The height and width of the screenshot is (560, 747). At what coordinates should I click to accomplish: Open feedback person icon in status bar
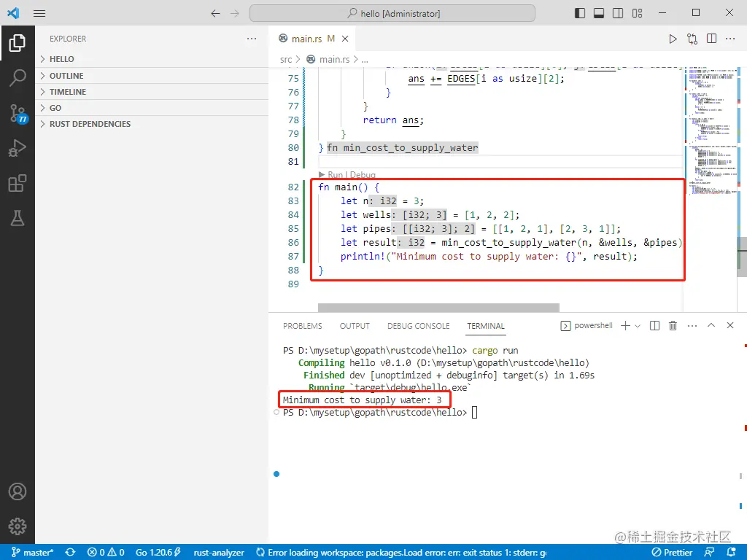click(x=709, y=553)
